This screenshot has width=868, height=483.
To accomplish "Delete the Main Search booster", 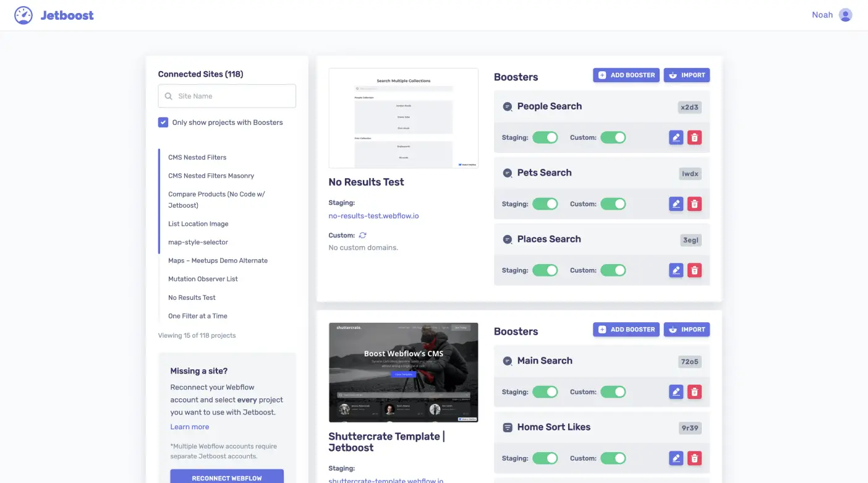I will pyautogui.click(x=694, y=392).
